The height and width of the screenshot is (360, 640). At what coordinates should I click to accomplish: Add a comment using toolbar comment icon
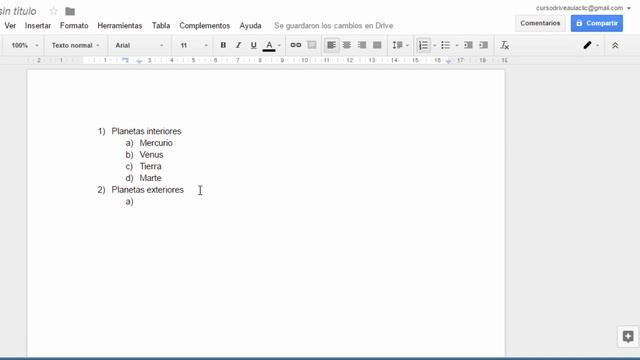(311, 45)
